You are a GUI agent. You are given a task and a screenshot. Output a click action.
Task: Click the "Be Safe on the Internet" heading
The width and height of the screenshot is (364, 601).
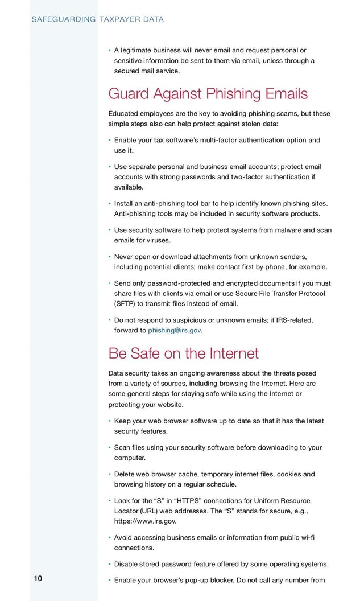tap(183, 353)
